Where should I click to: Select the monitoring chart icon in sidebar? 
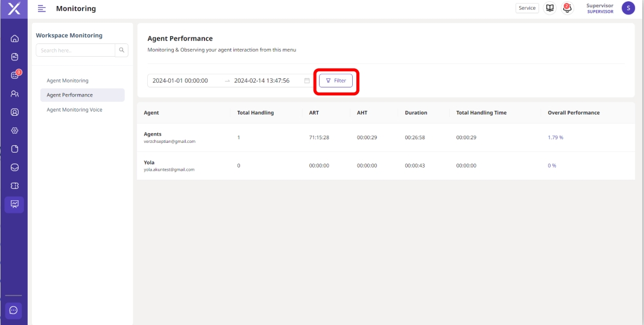(x=14, y=205)
